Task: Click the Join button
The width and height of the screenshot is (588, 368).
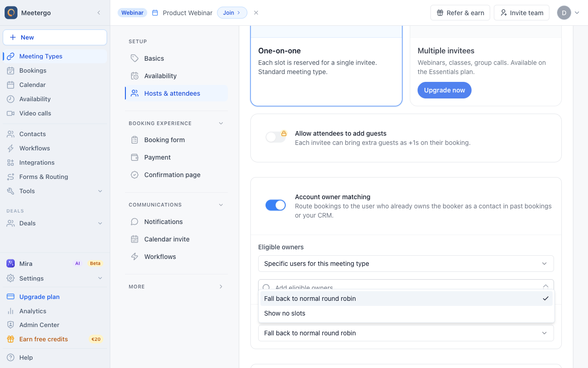Action: [x=232, y=13]
